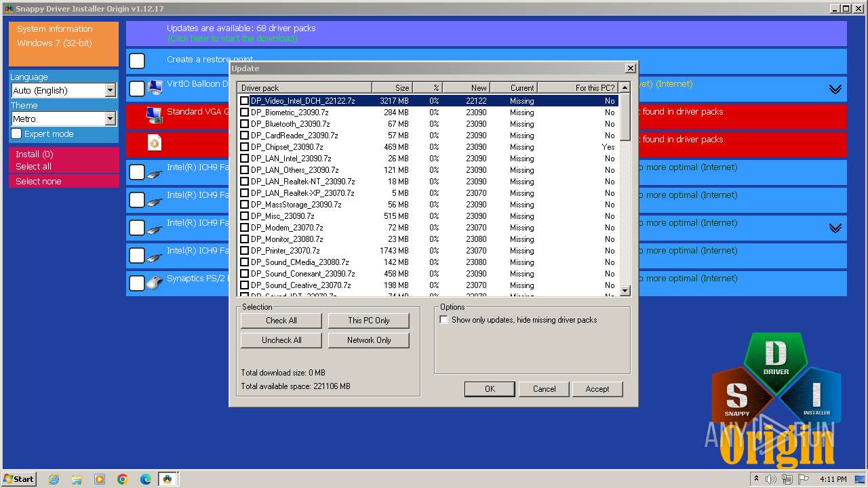Click here to start the download link

233,39
